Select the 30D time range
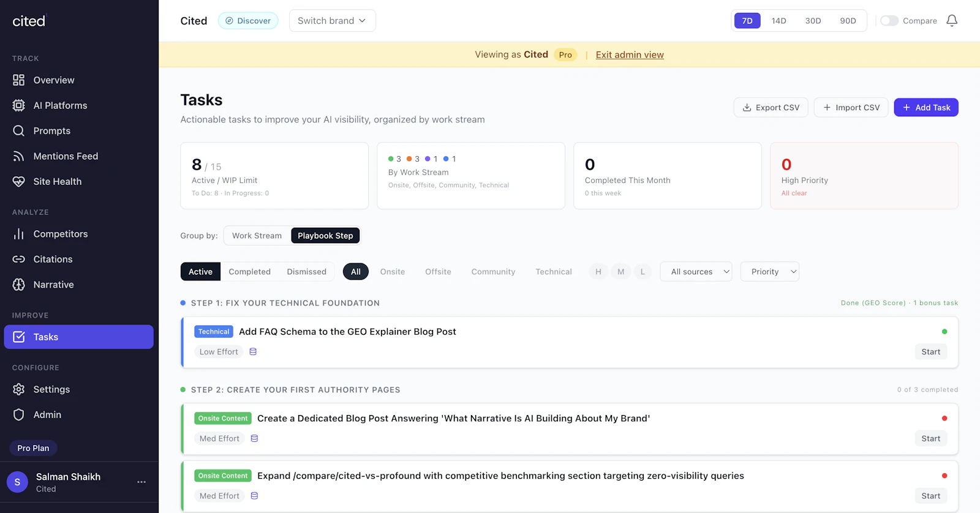Screen dimensions: 980x513 (813, 21)
